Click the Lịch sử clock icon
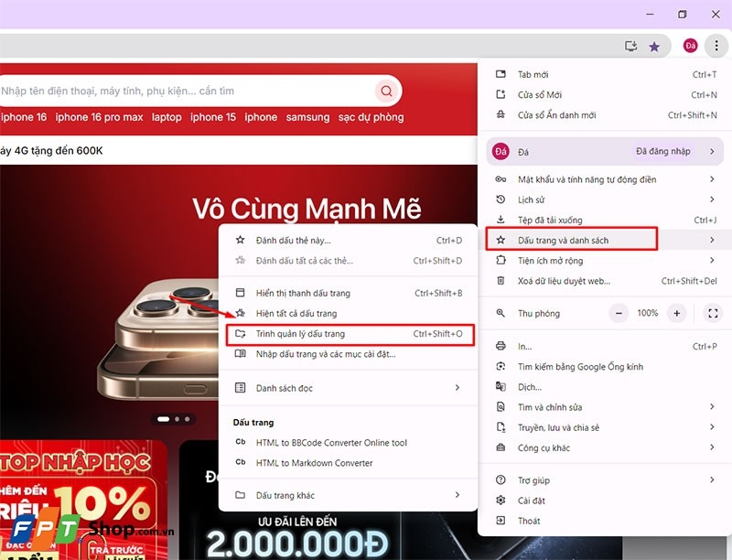This screenshot has width=732, height=560. [x=501, y=199]
